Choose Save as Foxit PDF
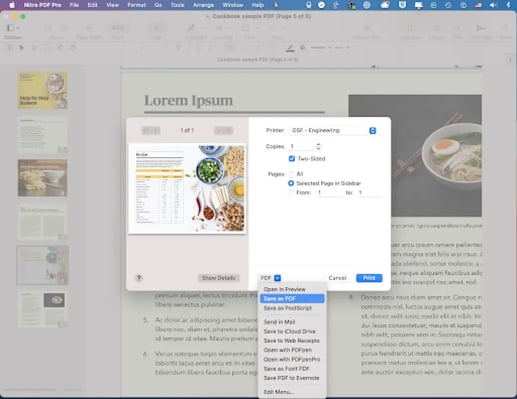The width and height of the screenshot is (517, 399). pos(292,369)
